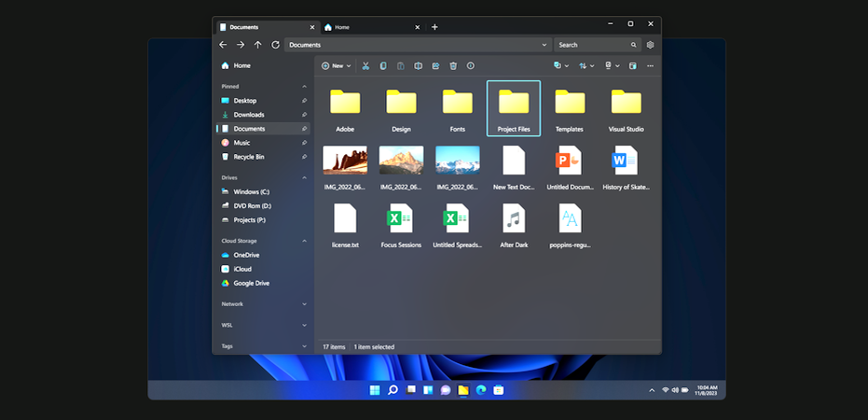Viewport: 868px width, 420px height.
Task: Click the Delete trash icon in toolbar
Action: coord(453,66)
